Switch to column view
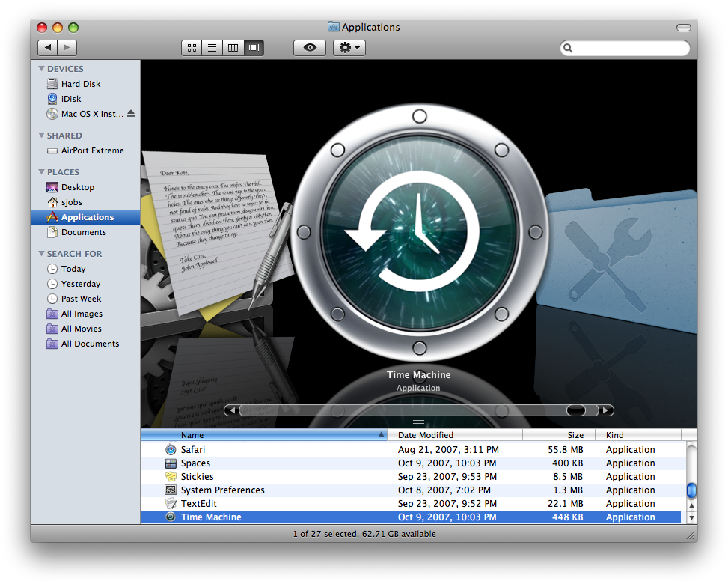728x584 pixels. pyautogui.click(x=233, y=47)
